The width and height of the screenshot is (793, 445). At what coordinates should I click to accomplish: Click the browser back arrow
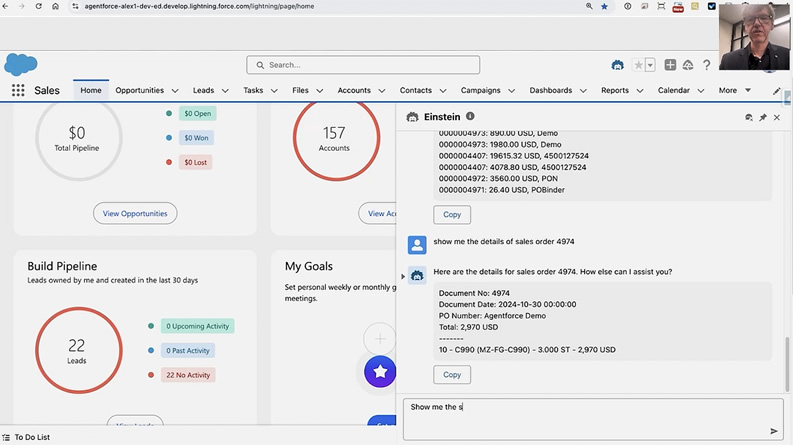tap(6, 6)
